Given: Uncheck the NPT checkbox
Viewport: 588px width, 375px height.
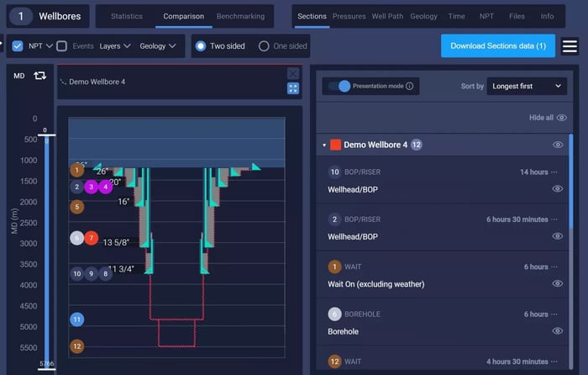Looking at the screenshot, I should pos(18,46).
